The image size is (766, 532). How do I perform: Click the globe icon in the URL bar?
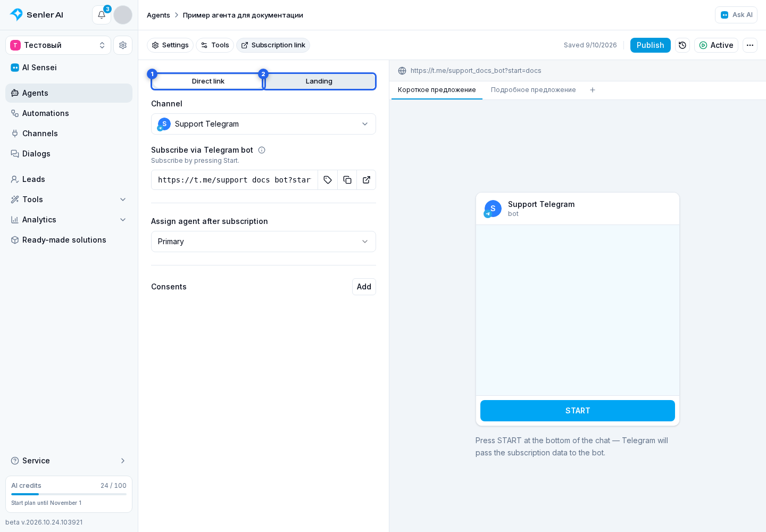pos(402,71)
